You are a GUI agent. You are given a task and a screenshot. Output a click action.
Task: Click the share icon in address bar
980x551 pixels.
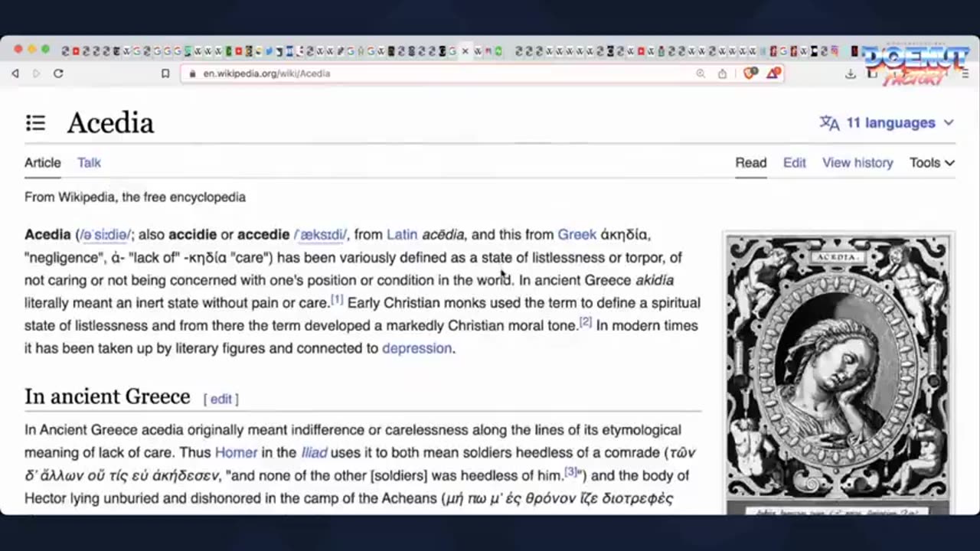coord(722,73)
